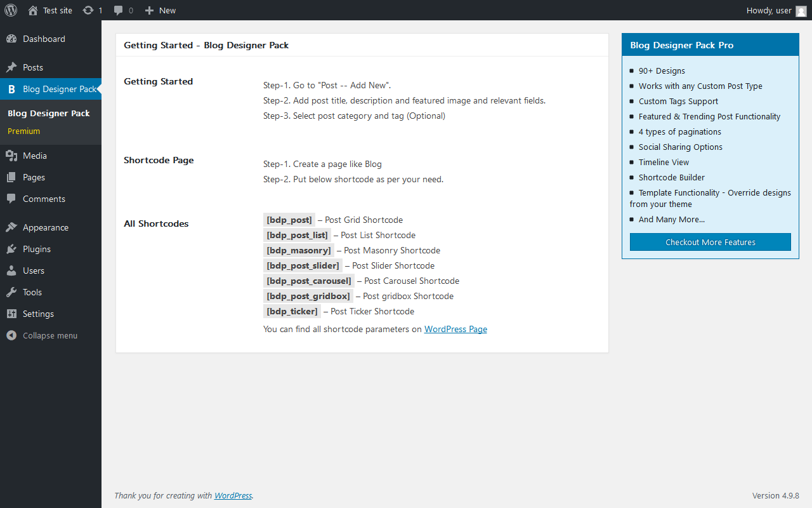
Task: Click the [bdp_post_carousel] shortcode
Action: tap(309, 281)
